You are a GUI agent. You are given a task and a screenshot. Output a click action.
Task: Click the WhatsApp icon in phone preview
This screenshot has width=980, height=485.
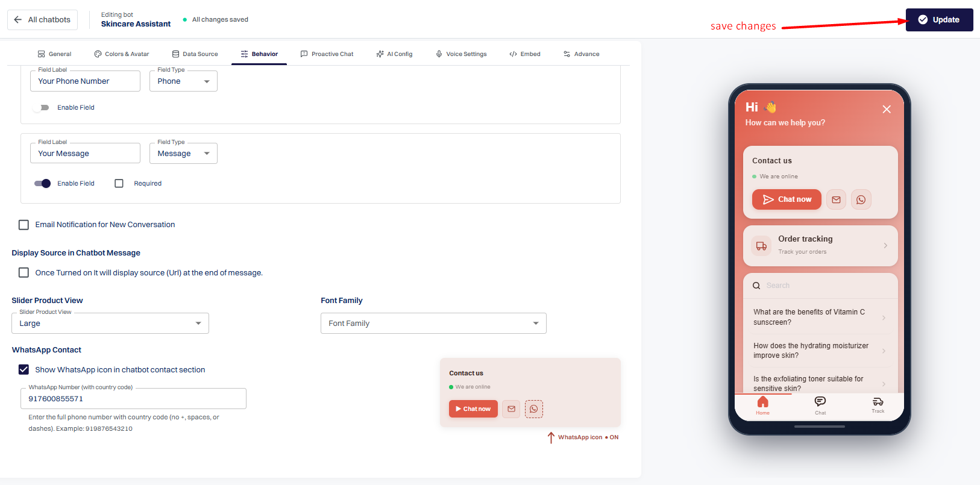click(861, 199)
